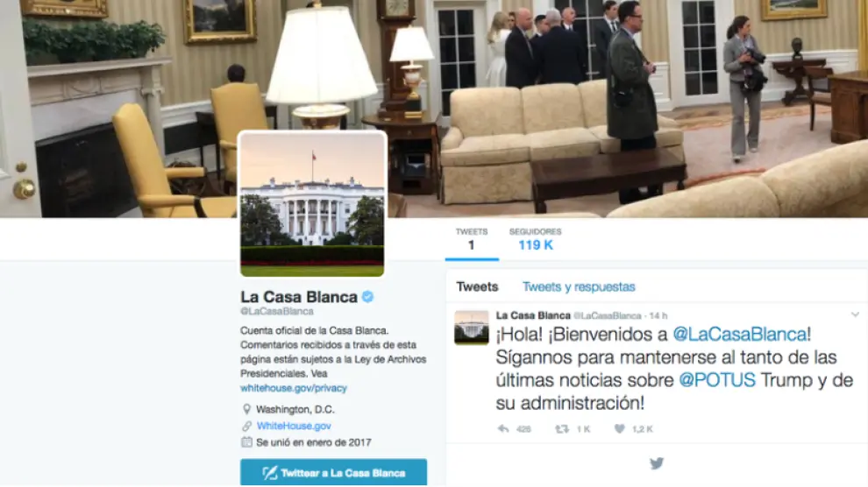The image size is (868, 487).
Task: Click the Twittear a La Casa Blanca button
Action: 333,473
